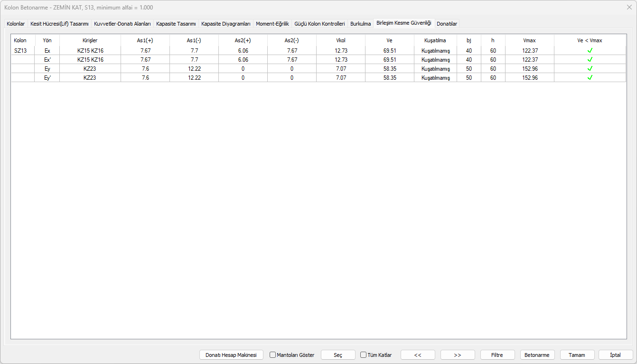637x364 pixels.
Task: Click the Betonarme button
Action: click(537, 355)
